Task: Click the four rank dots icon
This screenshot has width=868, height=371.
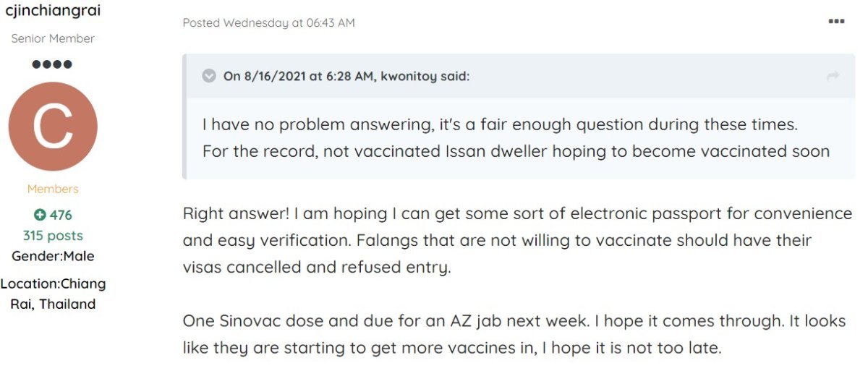Action: pos(53,64)
